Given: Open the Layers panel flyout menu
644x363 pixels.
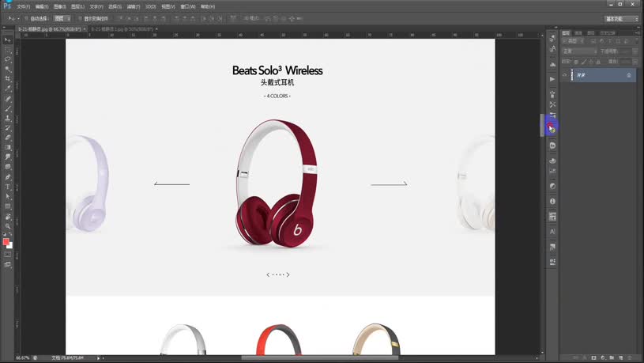Looking at the screenshot, I should 638,33.
